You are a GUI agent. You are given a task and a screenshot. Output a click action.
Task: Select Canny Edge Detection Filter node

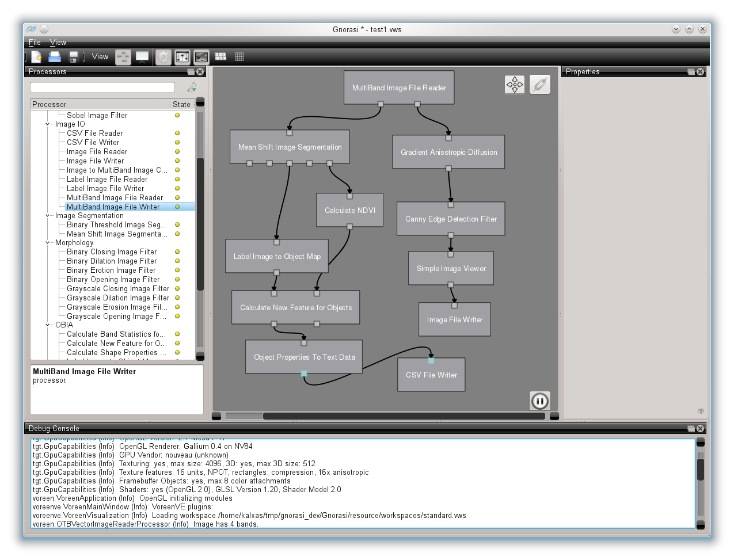tap(451, 219)
